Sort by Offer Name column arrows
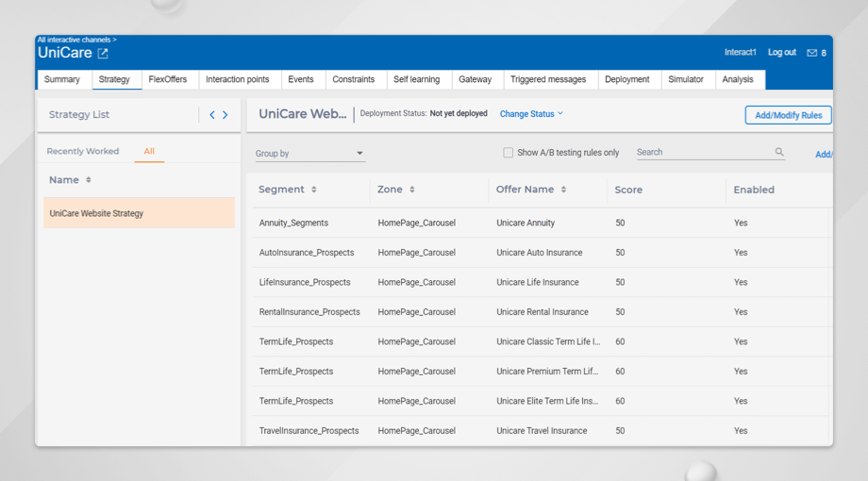The height and width of the screenshot is (481, 868). [563, 190]
